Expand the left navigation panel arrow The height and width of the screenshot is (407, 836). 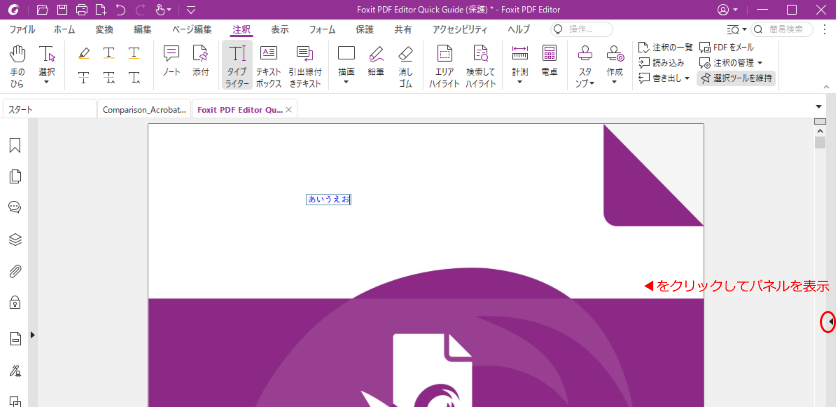tap(33, 335)
